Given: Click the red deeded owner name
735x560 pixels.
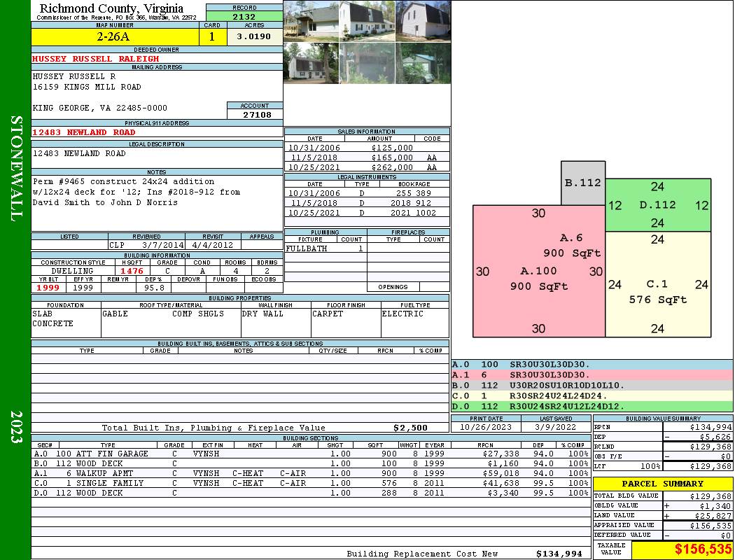Looking at the screenshot, I should click(96, 59).
